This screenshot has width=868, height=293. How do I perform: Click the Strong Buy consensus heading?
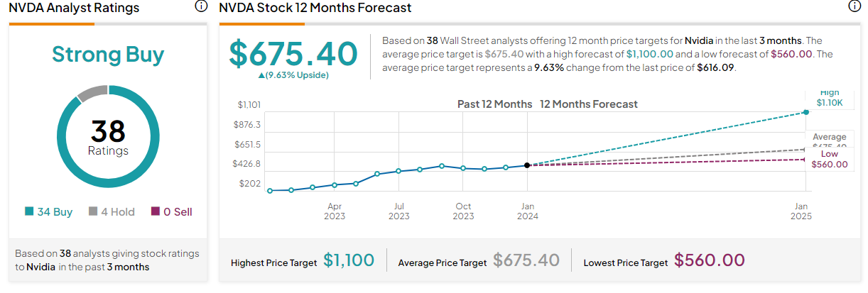(x=108, y=55)
